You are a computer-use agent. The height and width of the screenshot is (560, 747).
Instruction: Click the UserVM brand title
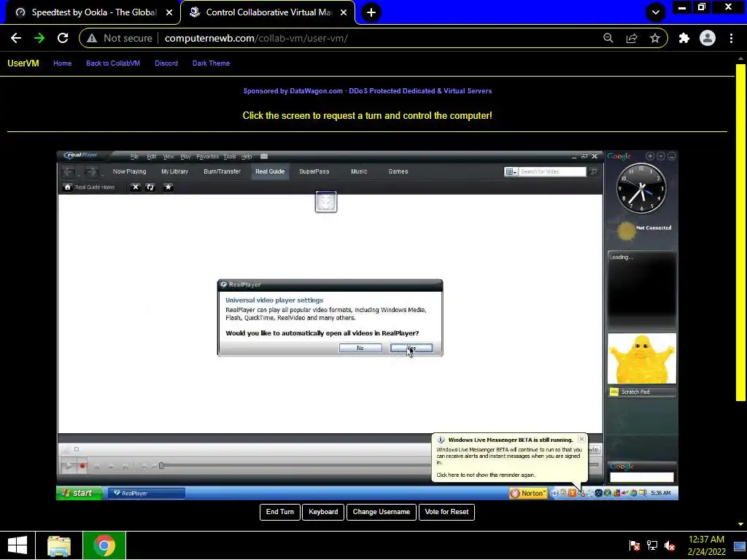23,63
